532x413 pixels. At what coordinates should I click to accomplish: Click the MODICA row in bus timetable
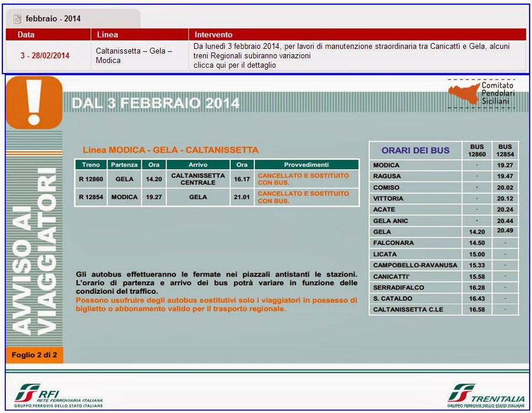[444, 166]
